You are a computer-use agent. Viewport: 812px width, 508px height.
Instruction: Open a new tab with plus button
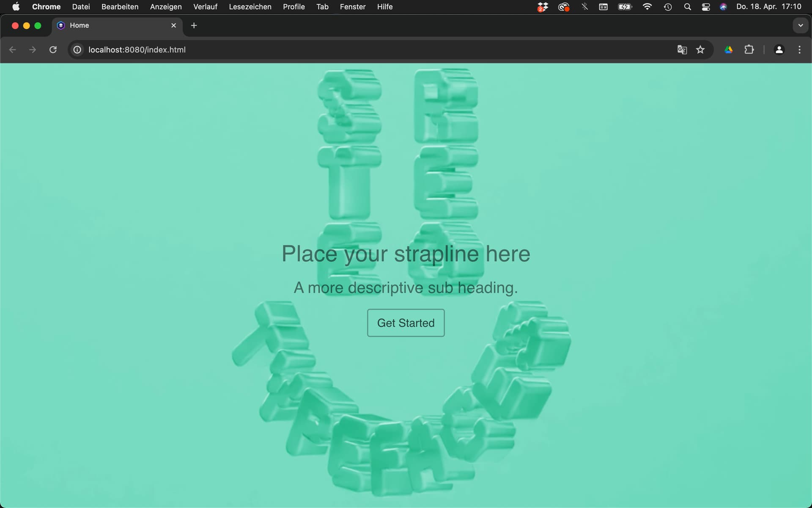194,25
